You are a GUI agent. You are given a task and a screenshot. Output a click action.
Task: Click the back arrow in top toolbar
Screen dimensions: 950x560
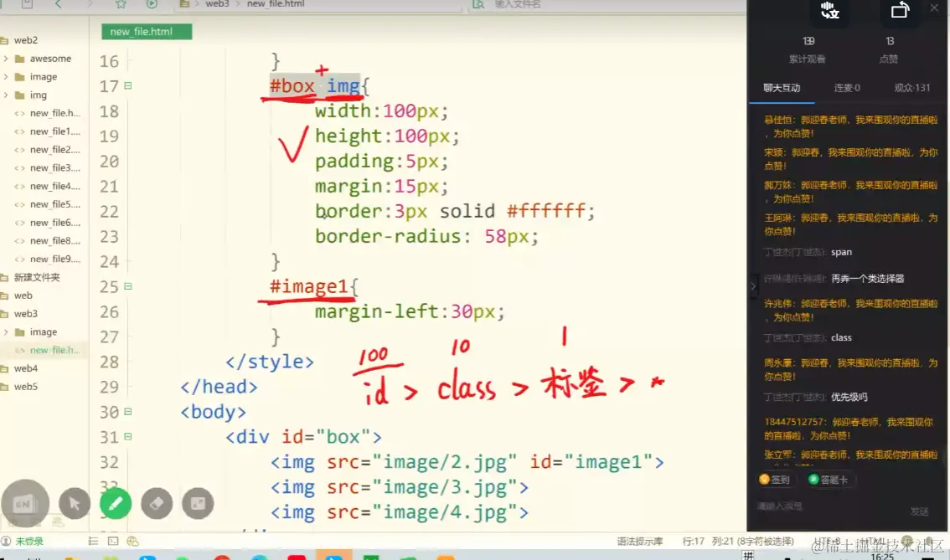click(58, 3)
